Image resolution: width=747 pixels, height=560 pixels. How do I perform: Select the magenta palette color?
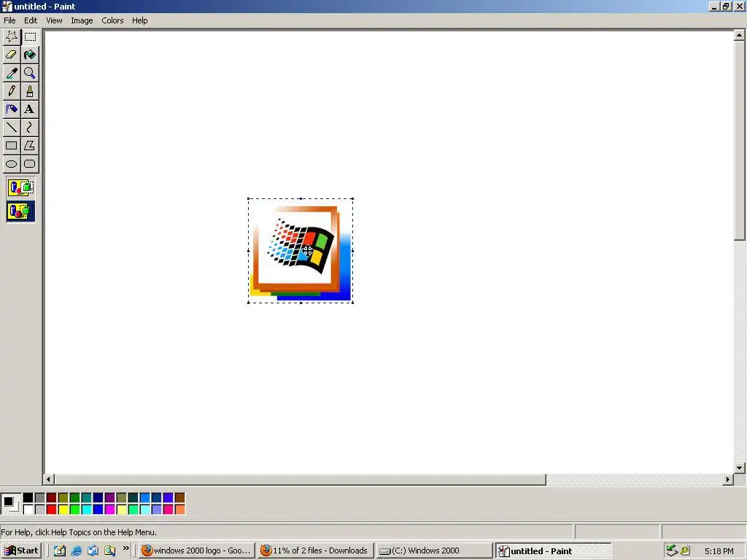[x=109, y=510]
